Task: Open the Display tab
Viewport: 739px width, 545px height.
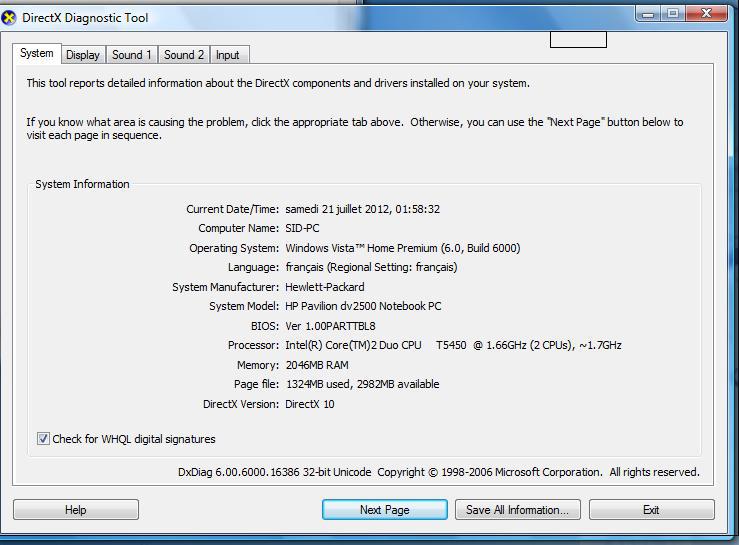Action: [83, 55]
